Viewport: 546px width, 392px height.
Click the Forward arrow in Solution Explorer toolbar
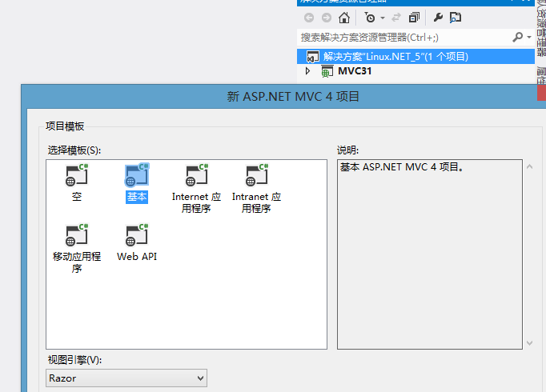327,18
